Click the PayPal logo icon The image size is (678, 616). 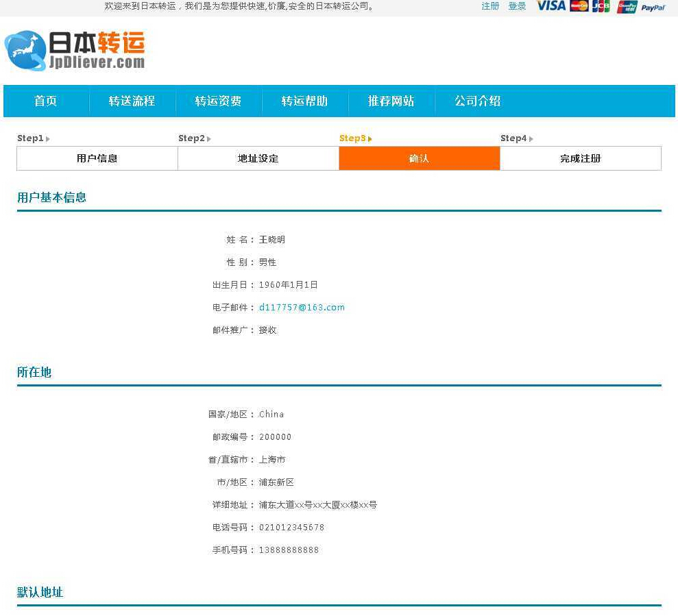pyautogui.click(x=653, y=8)
